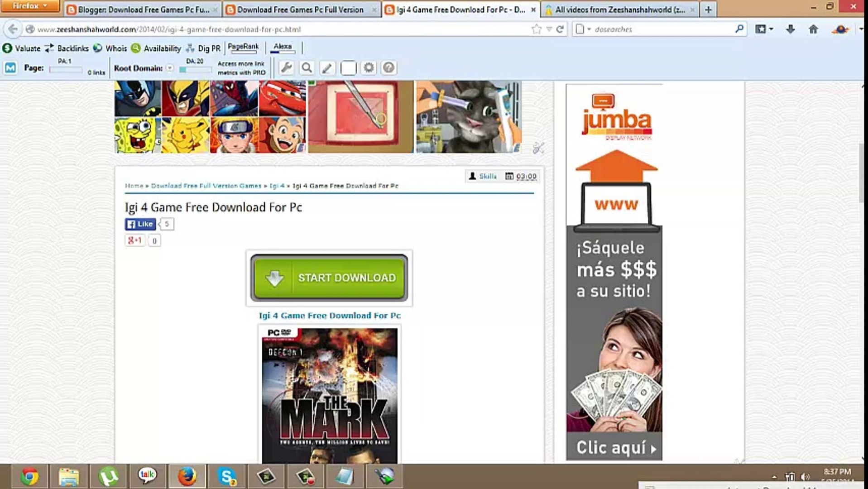
Task: Click the Facebook Like button
Action: 140,224
